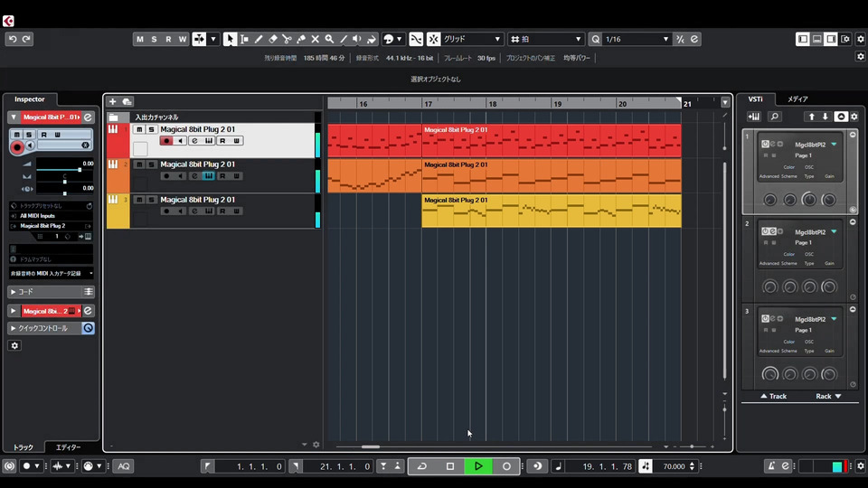The height and width of the screenshot is (488, 868).
Task: Switch to the VSTi tab
Action: (755, 99)
